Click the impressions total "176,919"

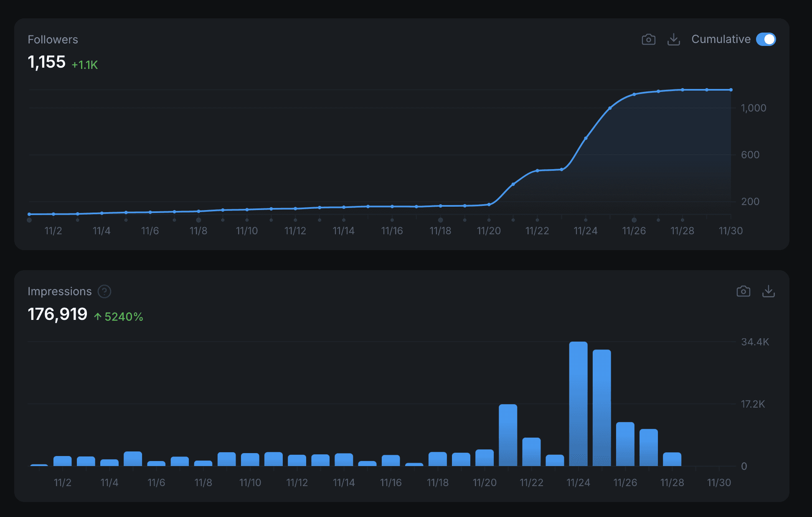[x=57, y=314]
